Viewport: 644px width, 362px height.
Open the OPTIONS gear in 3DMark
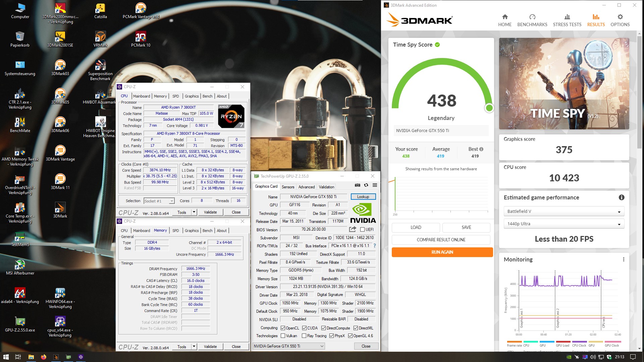(x=620, y=20)
